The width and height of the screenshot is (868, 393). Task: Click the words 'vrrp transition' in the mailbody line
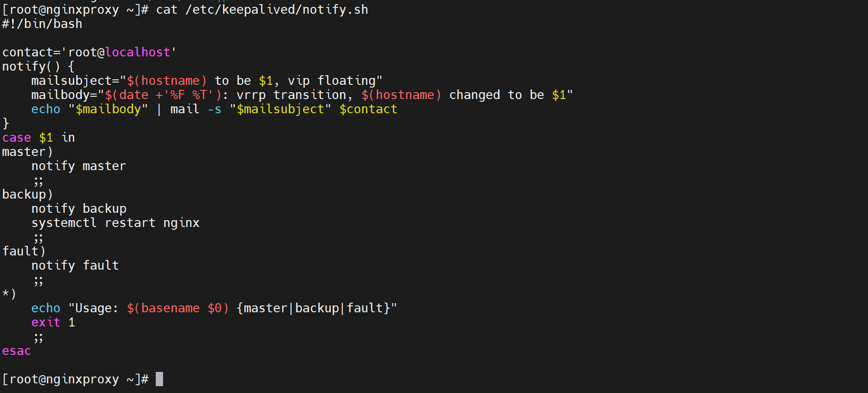pyautogui.click(x=291, y=95)
